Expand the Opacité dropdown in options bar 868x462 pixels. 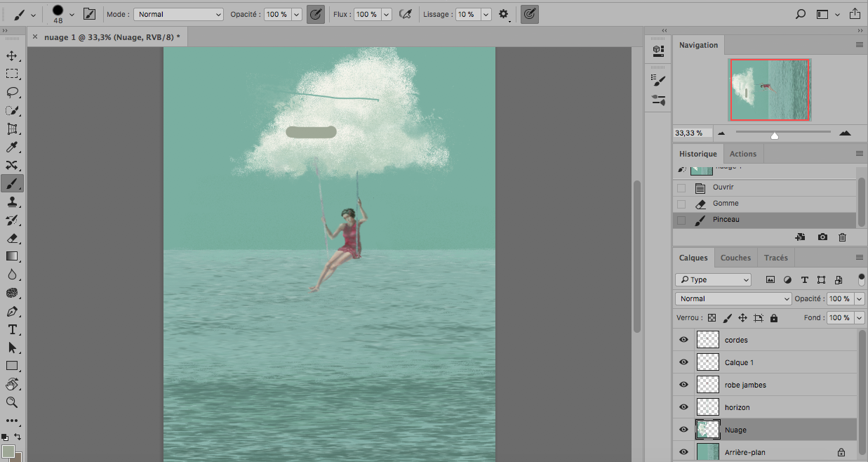pyautogui.click(x=296, y=14)
